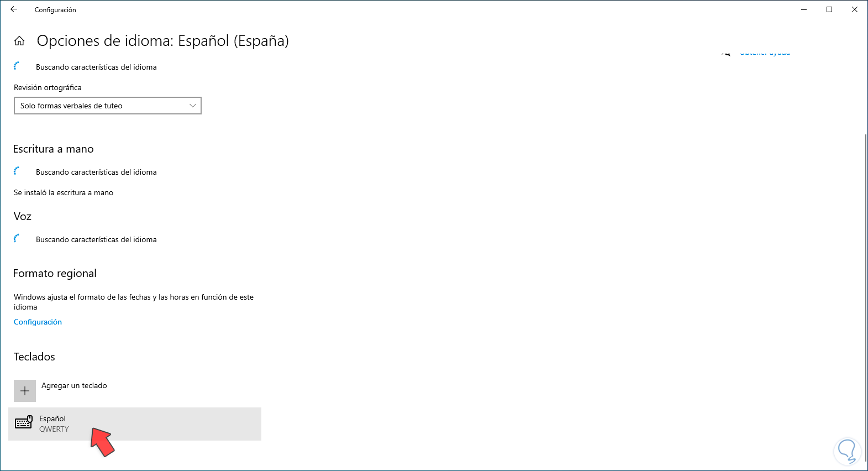Click the Configuración title bar text

pos(55,10)
